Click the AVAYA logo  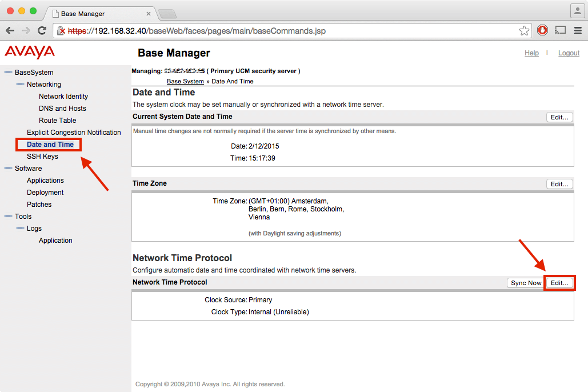point(30,52)
